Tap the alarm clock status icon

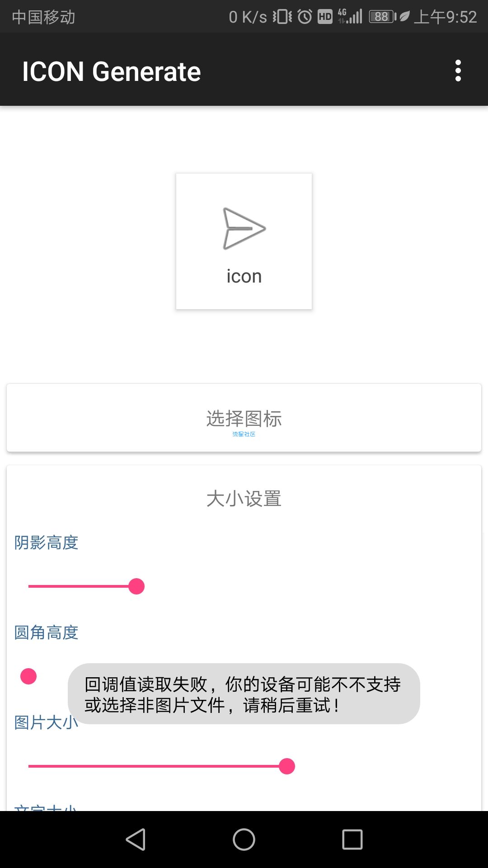pyautogui.click(x=305, y=17)
